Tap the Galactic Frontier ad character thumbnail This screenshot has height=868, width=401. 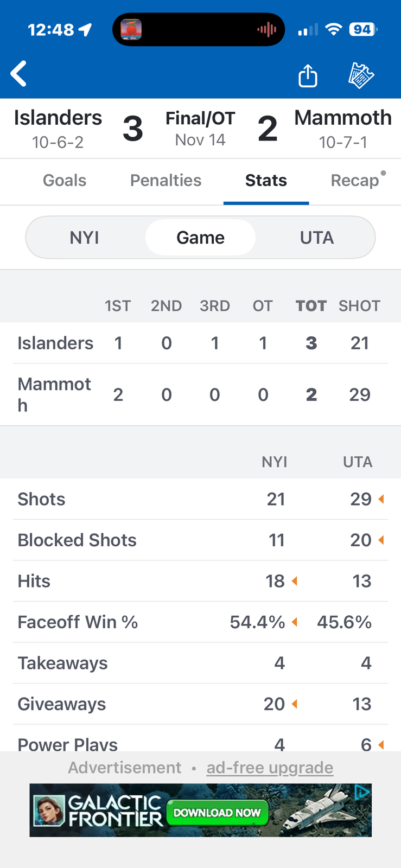click(49, 810)
